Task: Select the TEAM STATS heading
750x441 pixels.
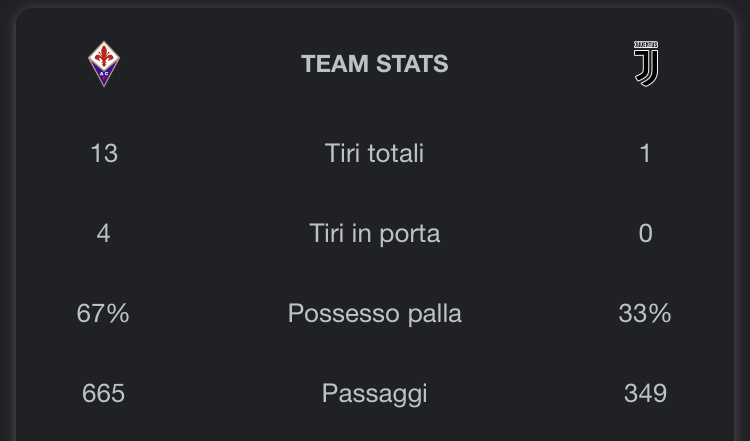Action: pos(375,64)
